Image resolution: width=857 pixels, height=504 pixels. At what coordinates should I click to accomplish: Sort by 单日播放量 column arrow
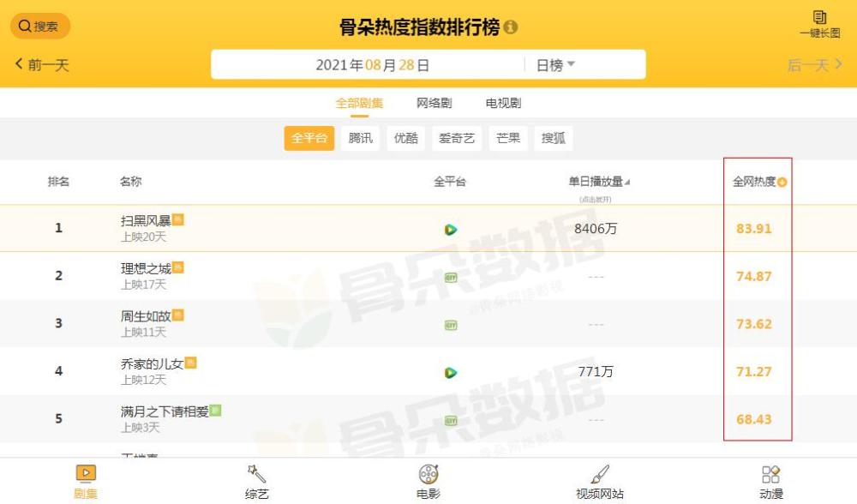627,183
